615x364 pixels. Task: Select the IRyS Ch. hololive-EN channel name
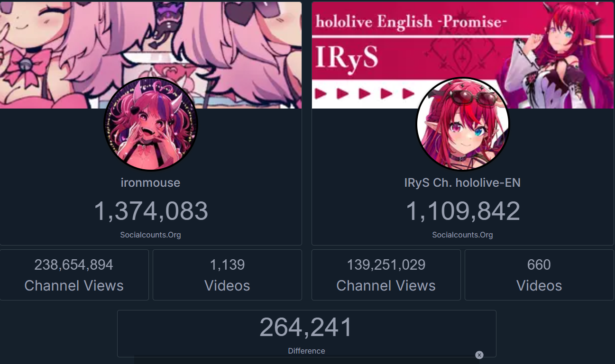pos(463,182)
